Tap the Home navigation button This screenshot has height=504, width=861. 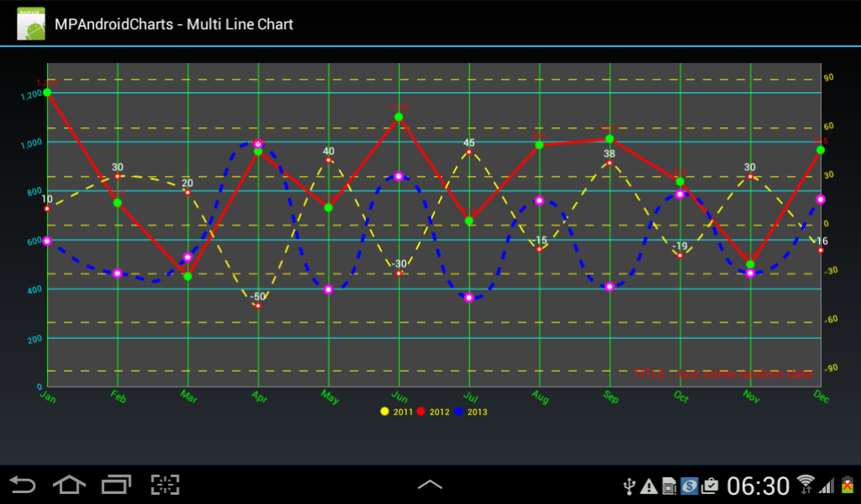tap(69, 485)
